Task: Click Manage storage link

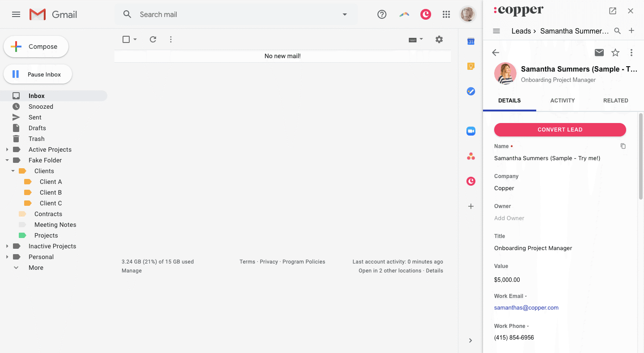Action: coord(131,271)
